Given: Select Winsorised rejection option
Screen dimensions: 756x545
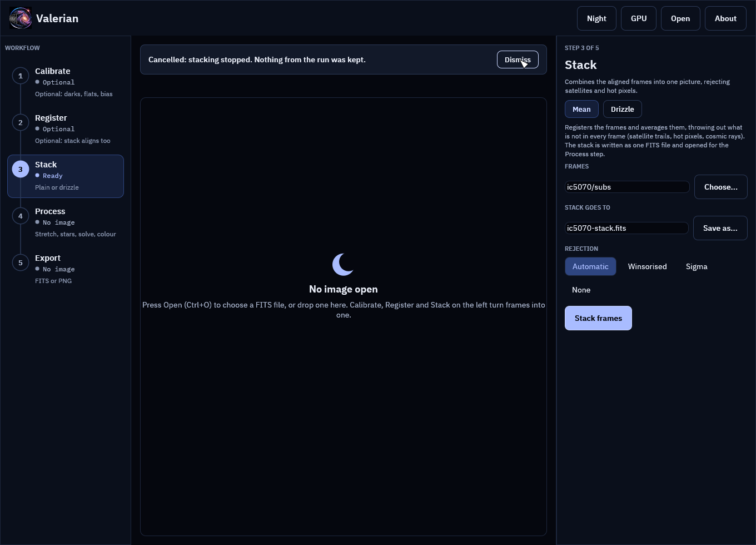Looking at the screenshot, I should (x=648, y=266).
